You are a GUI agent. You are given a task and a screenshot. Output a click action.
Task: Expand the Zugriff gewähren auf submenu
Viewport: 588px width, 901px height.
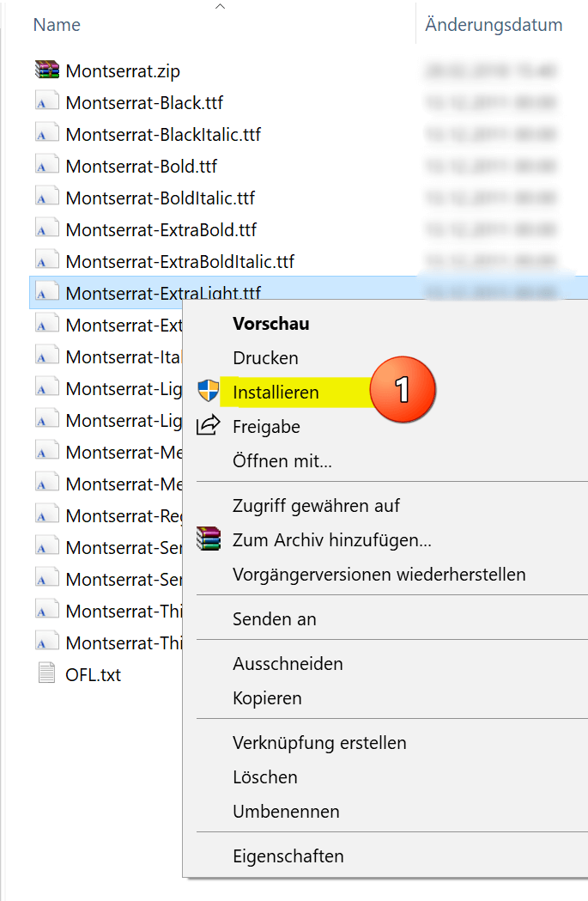pos(316,506)
